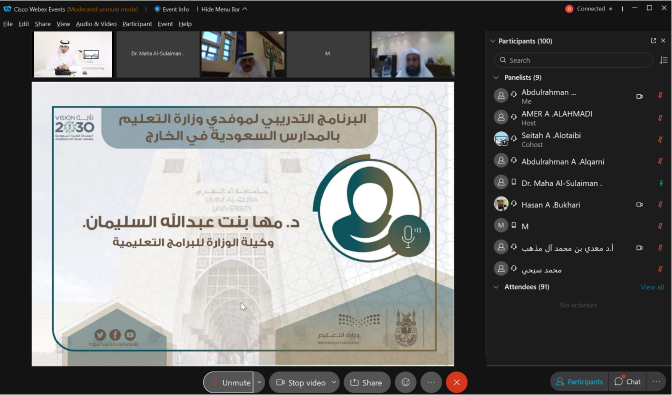Pop out the Participants panel
This screenshot has height=395, width=672.
[653, 41]
